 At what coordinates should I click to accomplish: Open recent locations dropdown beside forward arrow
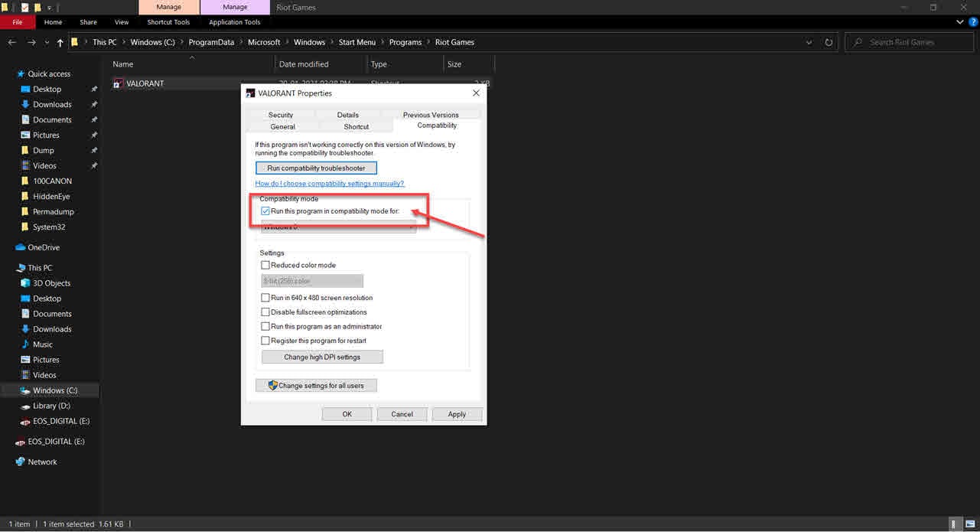(x=47, y=43)
